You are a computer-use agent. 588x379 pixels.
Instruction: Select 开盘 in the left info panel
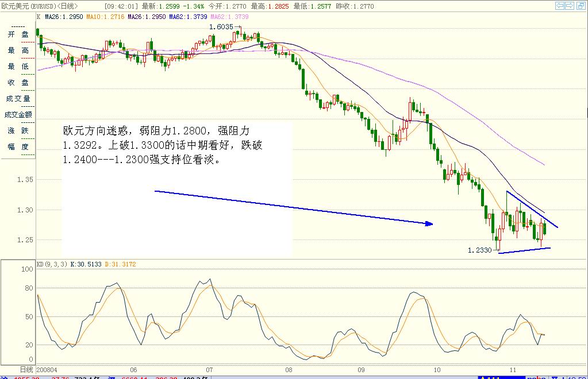tap(18, 34)
